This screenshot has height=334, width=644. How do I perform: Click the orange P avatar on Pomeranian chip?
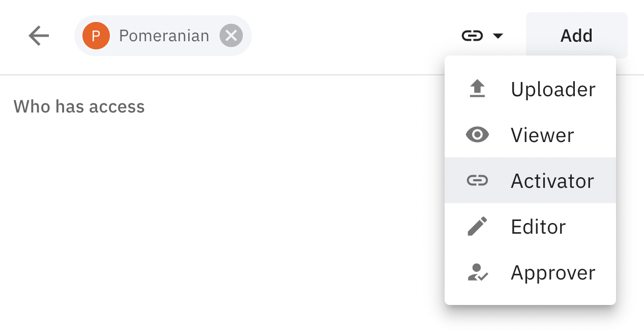tap(96, 36)
